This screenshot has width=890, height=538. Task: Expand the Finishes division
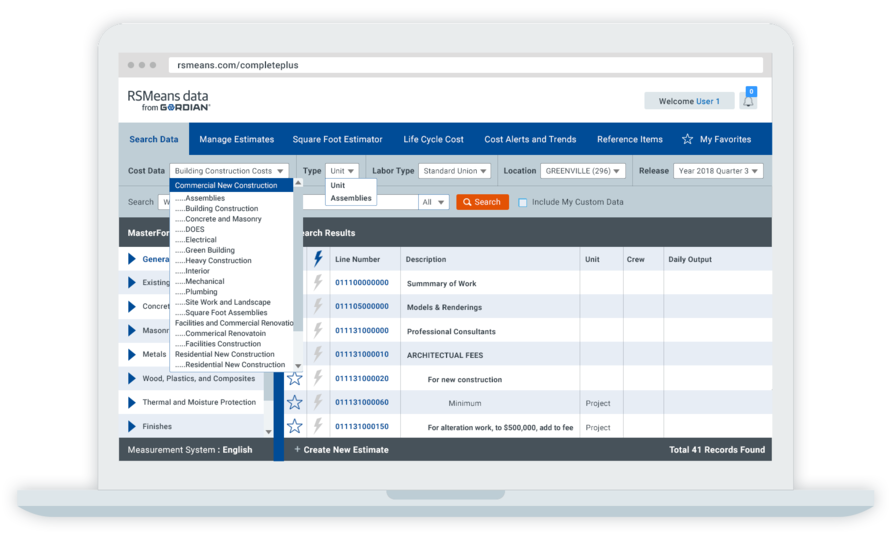point(132,426)
